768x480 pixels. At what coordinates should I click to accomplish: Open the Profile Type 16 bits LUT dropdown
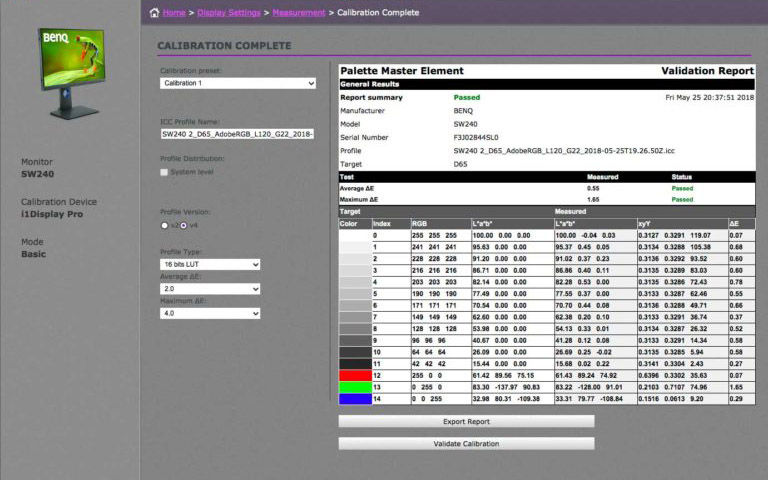pyautogui.click(x=210, y=264)
